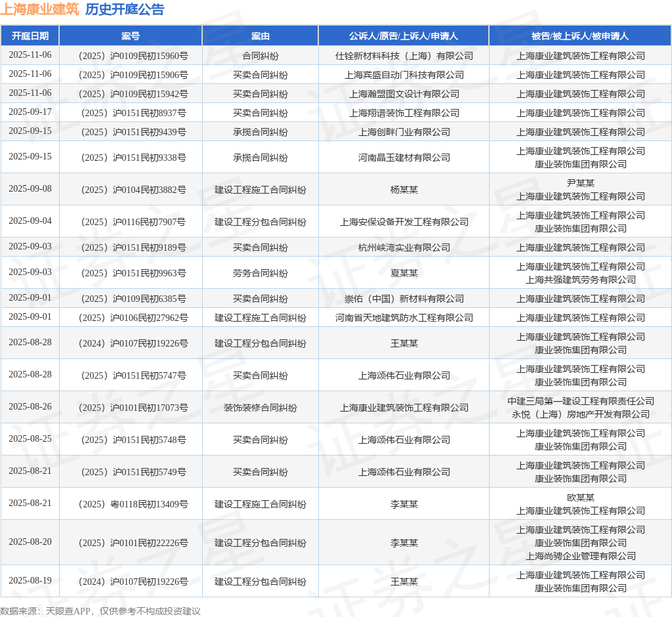Viewport: 672px width, 617px height.
Task: Select case number (2025)沪0101民初22226号
Action: click(133, 543)
